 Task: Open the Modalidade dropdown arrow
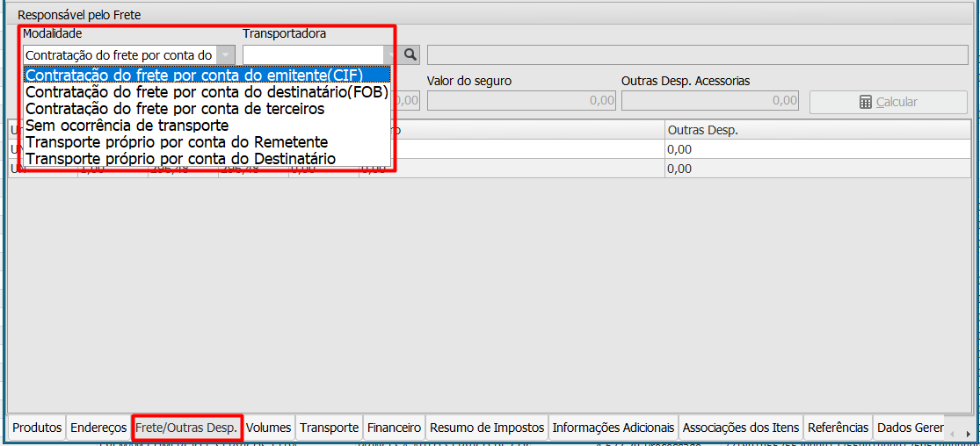click(226, 55)
